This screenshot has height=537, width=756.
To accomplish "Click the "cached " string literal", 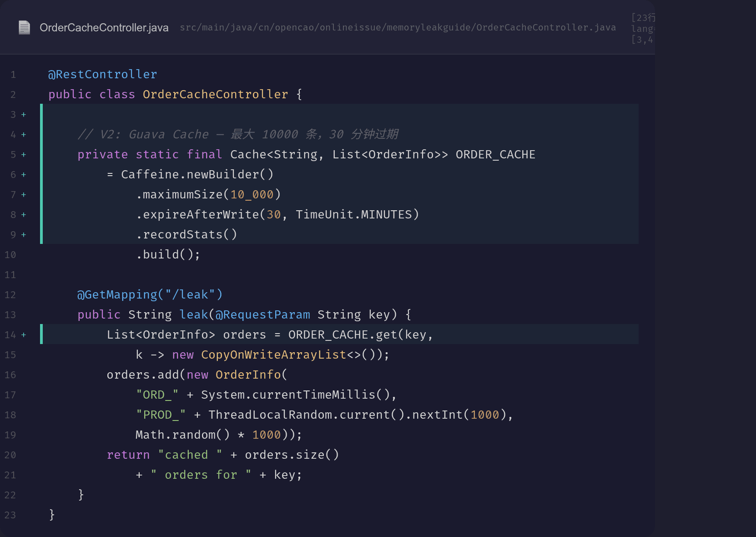I will [x=190, y=455].
